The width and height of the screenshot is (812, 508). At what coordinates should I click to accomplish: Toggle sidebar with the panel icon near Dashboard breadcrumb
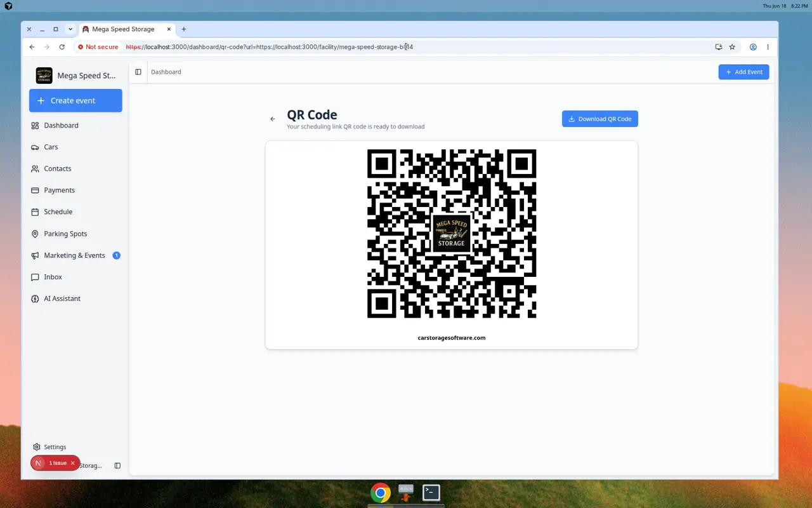coord(138,72)
